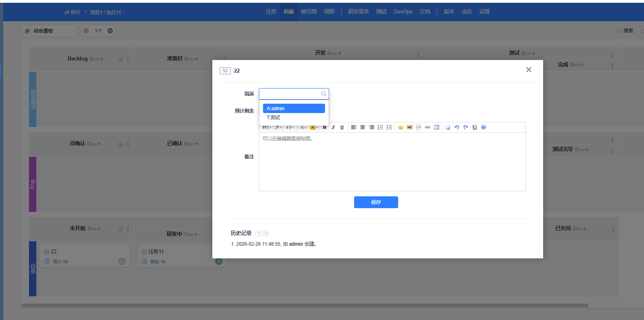
Task: Switch to the 燃尽图 tab
Action: pyautogui.click(x=309, y=12)
